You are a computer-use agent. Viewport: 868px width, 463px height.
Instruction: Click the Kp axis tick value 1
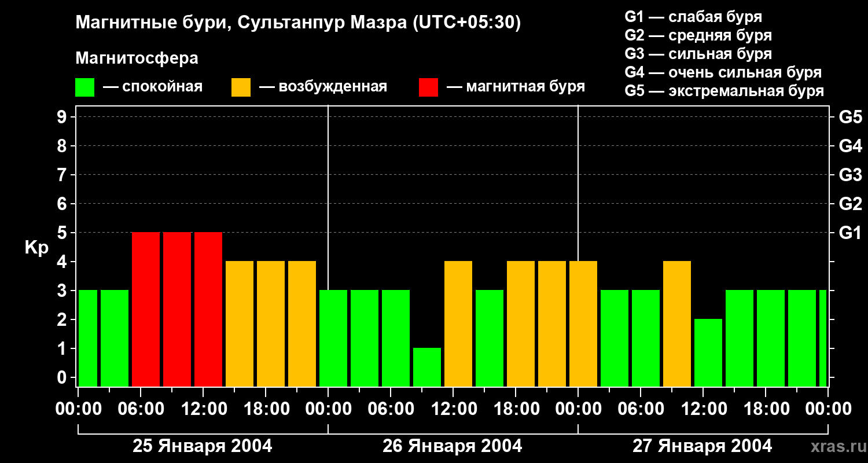63,348
